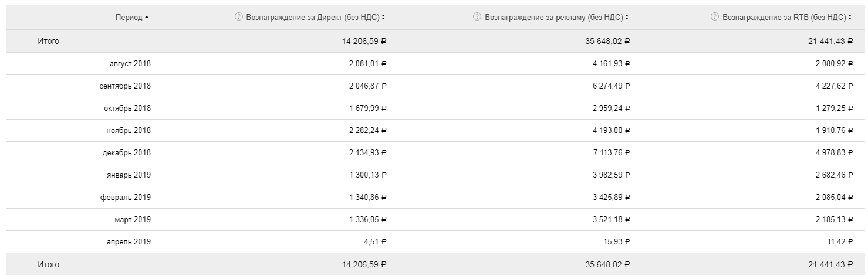Click help icon beside Вознаграждение за Директ

point(238,17)
